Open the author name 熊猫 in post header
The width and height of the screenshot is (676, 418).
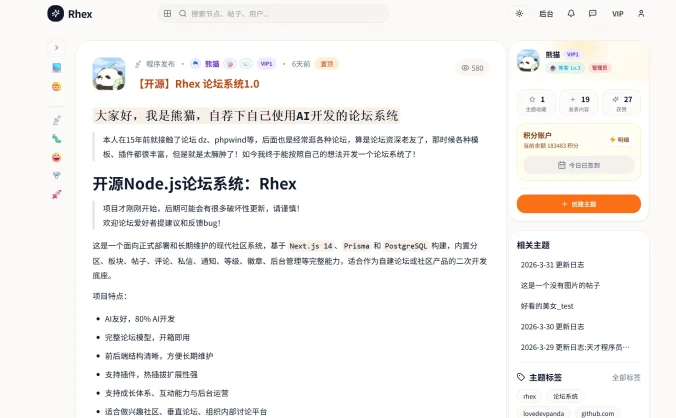click(x=212, y=64)
